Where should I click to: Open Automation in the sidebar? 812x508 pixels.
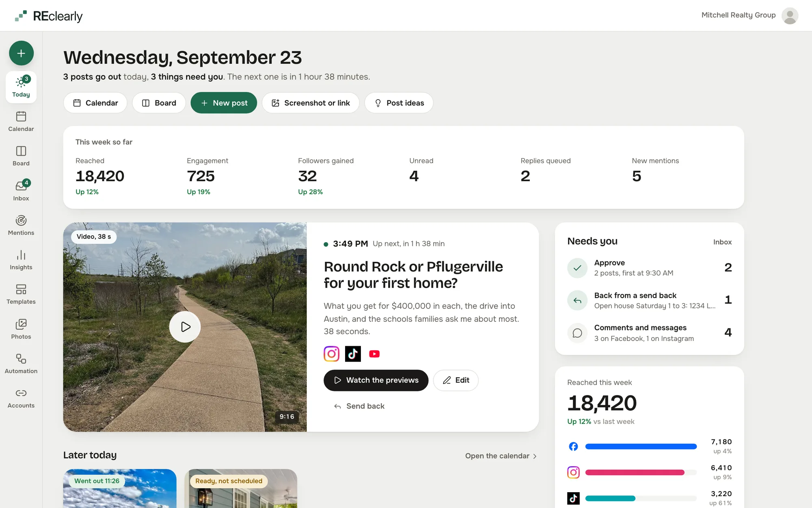point(21,364)
